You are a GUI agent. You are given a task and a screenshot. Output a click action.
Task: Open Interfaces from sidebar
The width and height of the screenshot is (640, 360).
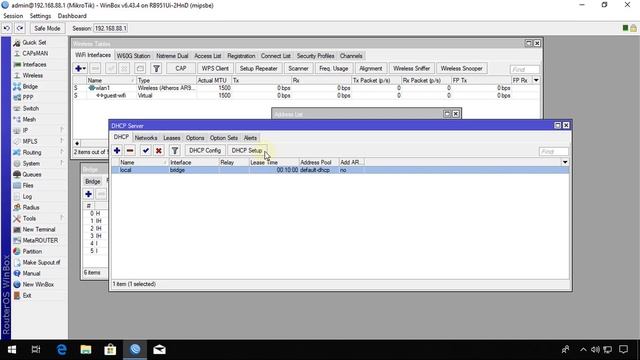[x=34, y=64]
